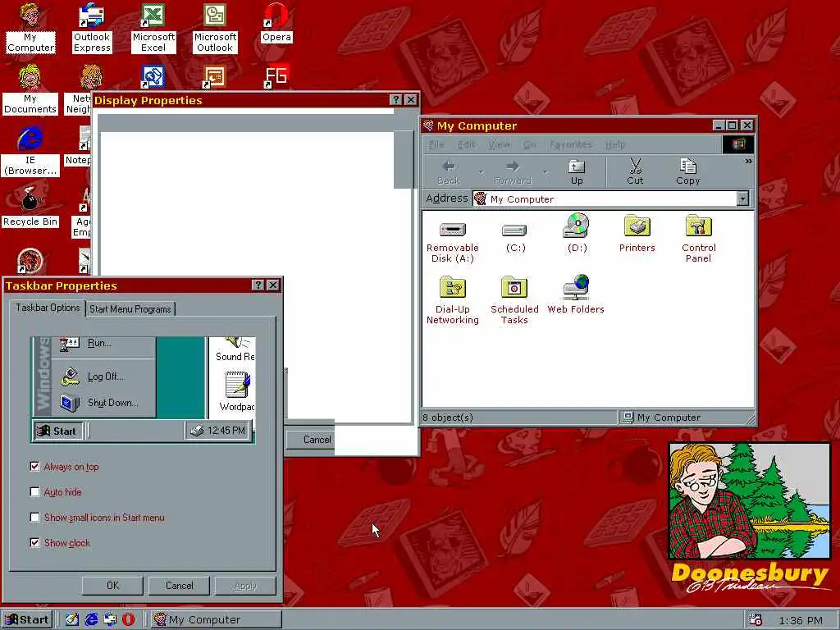Select the IE (Browser...) desktop icon
Viewport: 840px width, 630px height.
pos(30,151)
